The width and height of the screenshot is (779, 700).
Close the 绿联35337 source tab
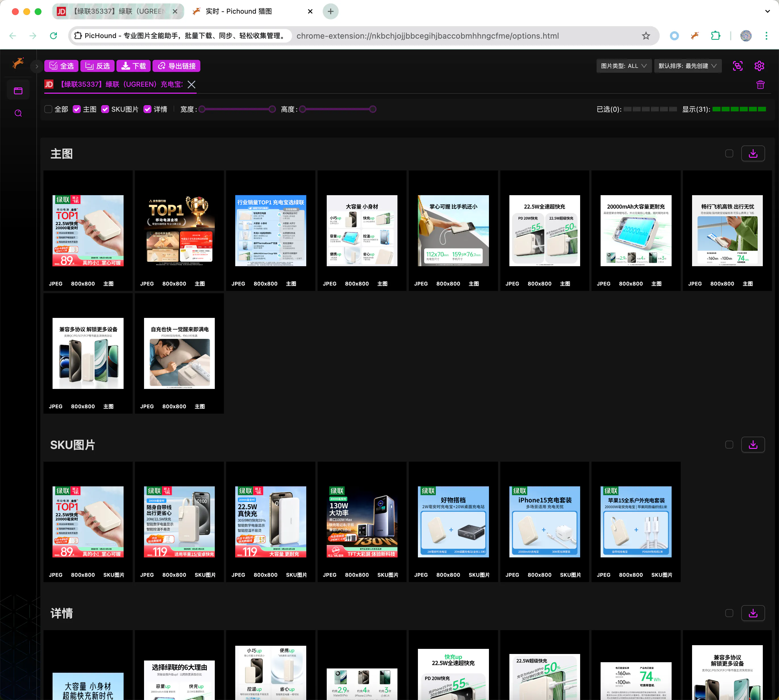[x=191, y=85]
